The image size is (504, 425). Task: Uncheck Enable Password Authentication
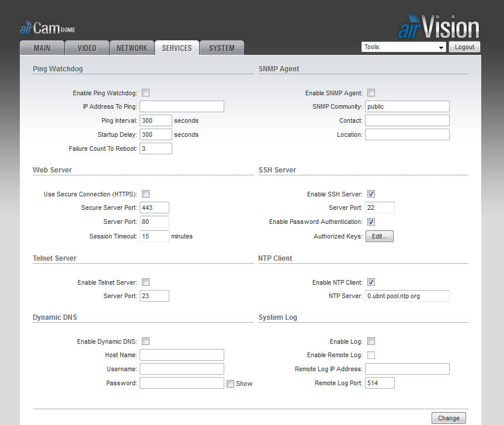(371, 222)
